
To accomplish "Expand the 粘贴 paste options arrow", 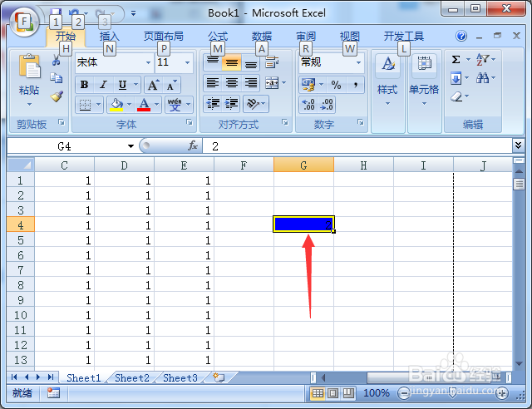I will point(30,104).
